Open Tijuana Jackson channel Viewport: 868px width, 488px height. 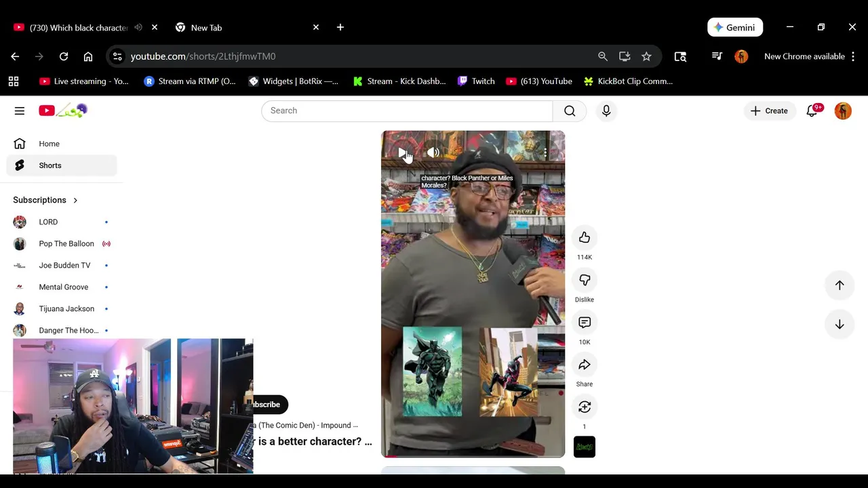(x=62, y=308)
